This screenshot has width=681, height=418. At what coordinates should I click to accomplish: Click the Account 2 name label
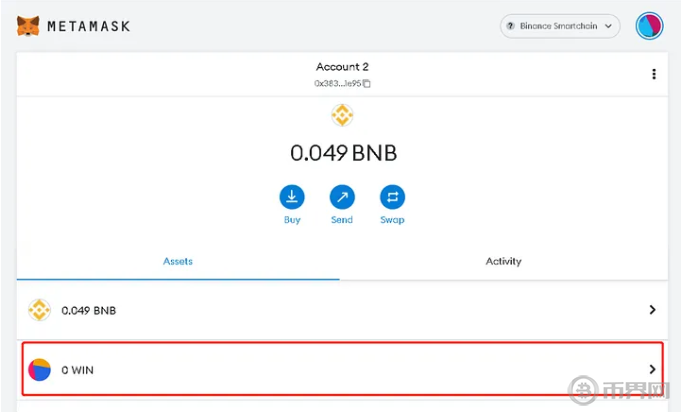[x=342, y=67]
